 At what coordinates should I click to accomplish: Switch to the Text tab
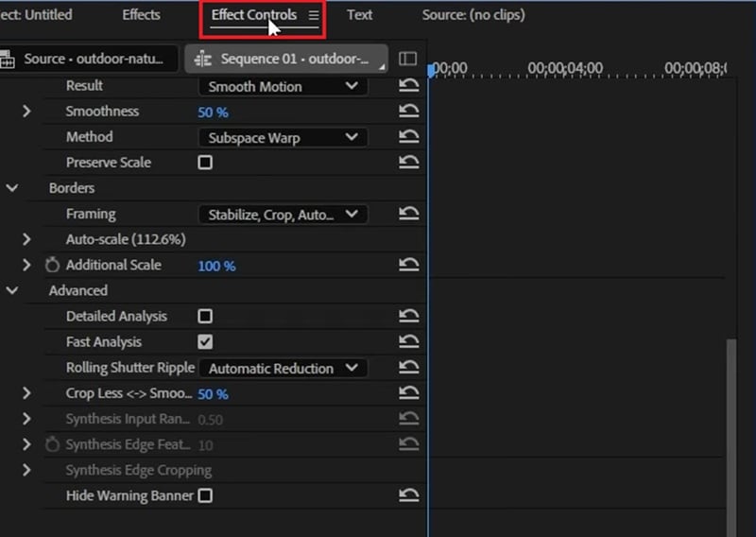click(x=359, y=15)
